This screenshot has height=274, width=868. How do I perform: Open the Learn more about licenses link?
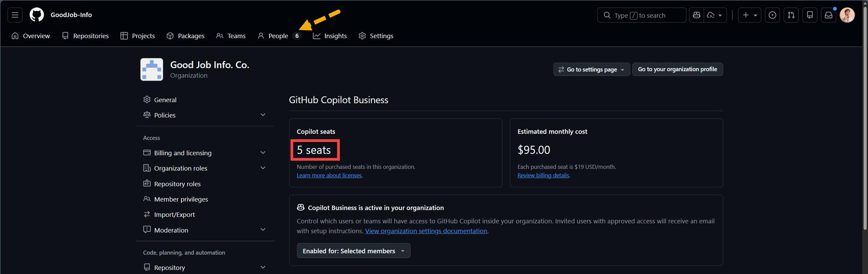click(329, 176)
